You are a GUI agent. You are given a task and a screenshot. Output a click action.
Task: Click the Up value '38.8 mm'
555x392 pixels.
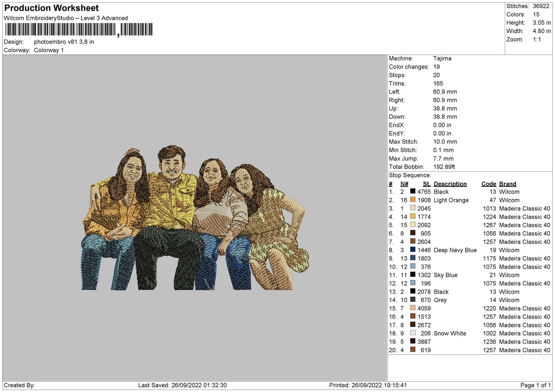coord(445,109)
